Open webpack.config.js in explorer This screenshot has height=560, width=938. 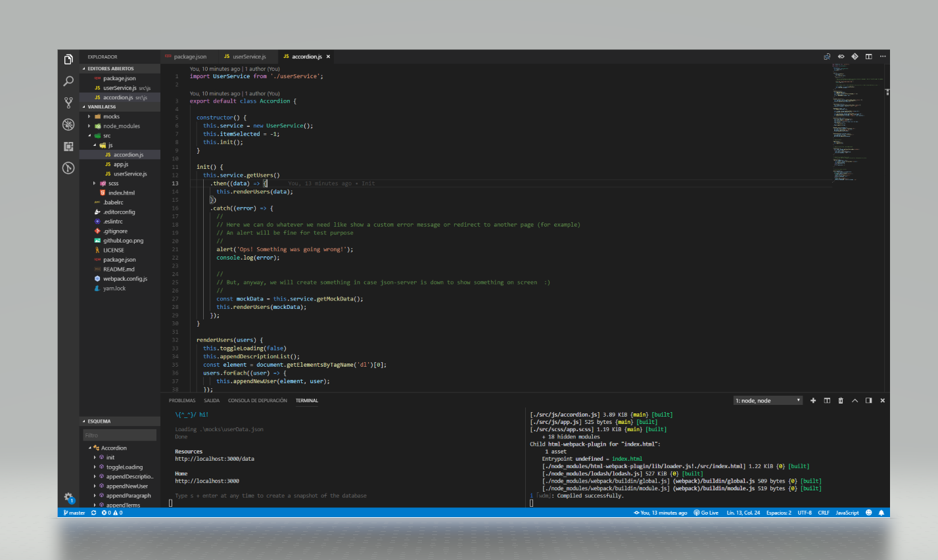tap(120, 279)
